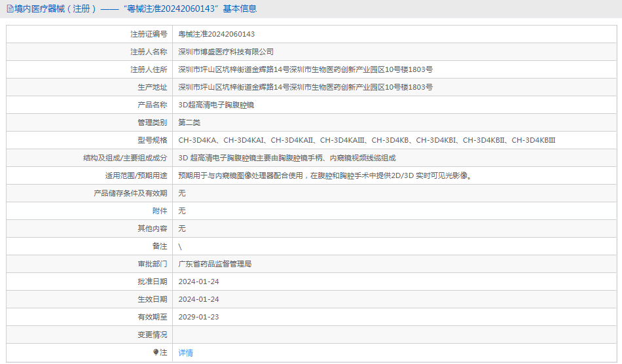Image resolution: width=622 pixels, height=364 pixels.
Task: Click the model list starting CH-3D4KA
Action: click(x=367, y=140)
